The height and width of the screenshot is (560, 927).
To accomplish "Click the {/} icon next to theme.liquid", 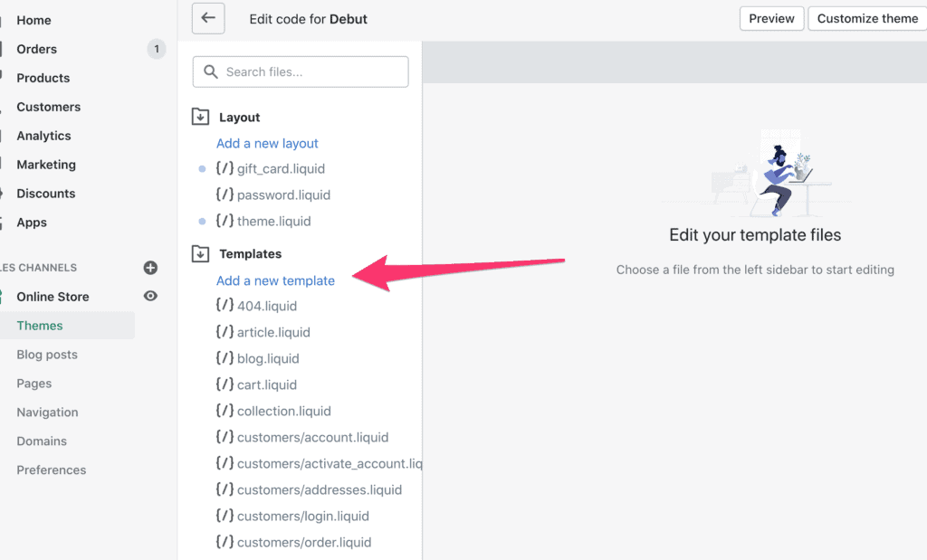I will coord(225,221).
